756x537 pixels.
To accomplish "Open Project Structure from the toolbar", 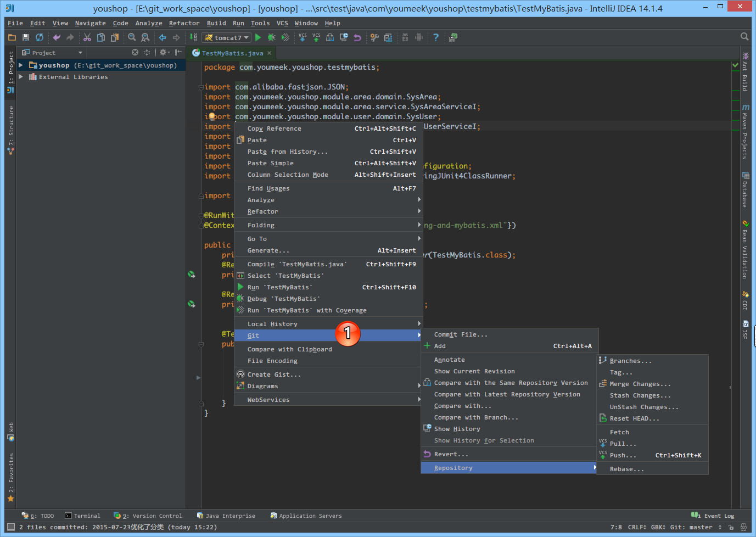I will pos(388,37).
